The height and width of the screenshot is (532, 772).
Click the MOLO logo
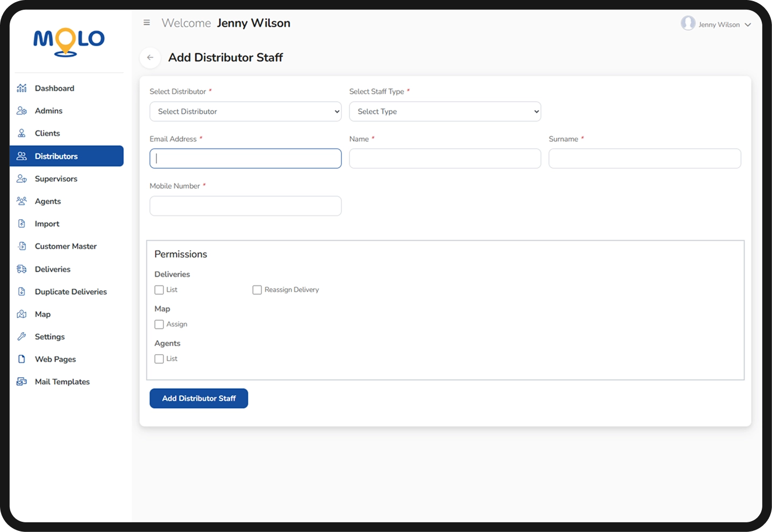[x=69, y=42]
